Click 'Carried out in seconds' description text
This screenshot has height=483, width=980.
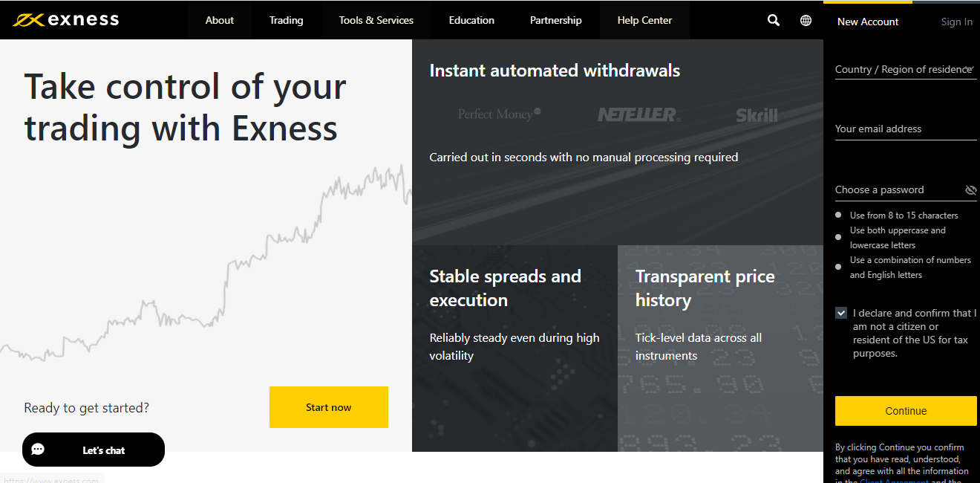tap(584, 158)
